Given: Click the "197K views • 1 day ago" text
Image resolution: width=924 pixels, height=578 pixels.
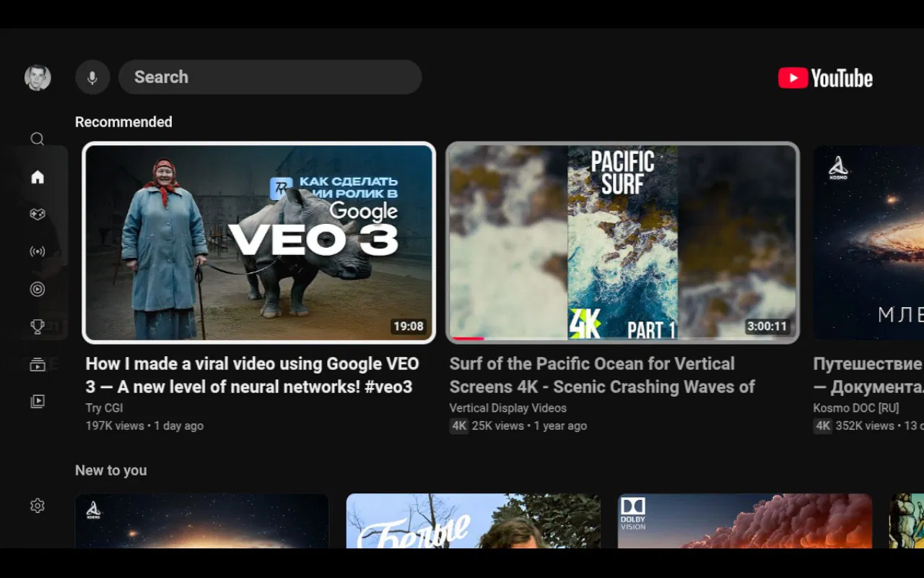Looking at the screenshot, I should (144, 426).
